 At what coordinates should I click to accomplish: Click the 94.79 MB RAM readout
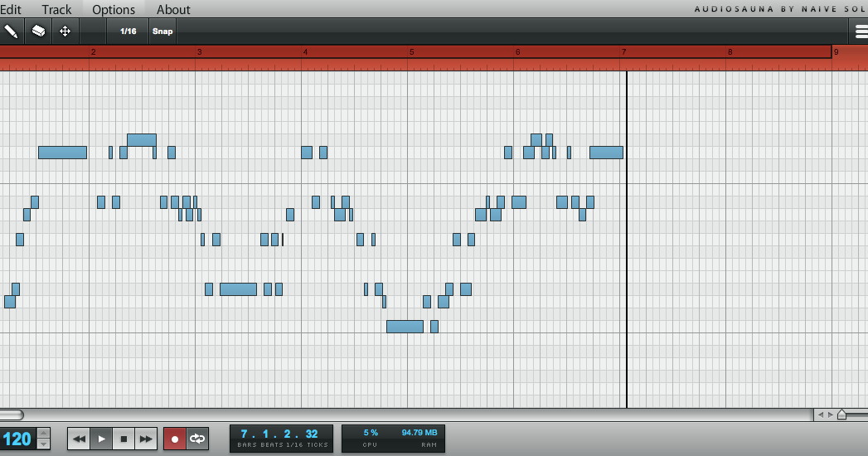419,433
